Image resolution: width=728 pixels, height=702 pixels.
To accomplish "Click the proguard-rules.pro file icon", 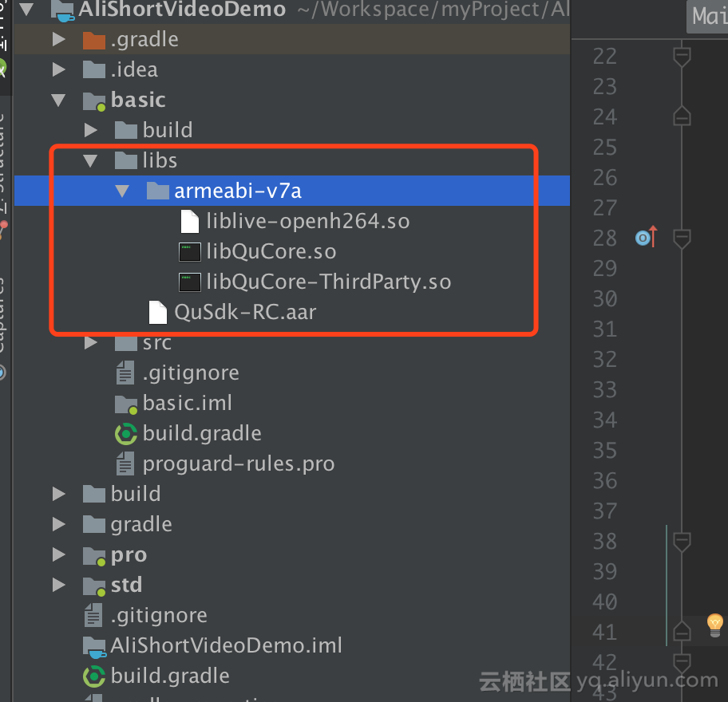I will pyautogui.click(x=125, y=463).
